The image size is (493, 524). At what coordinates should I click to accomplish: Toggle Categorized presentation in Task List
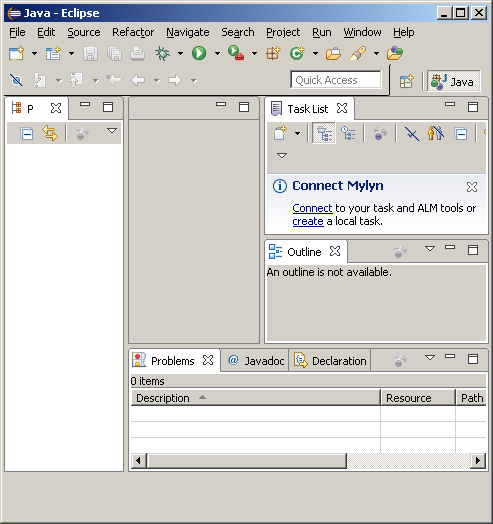point(324,133)
